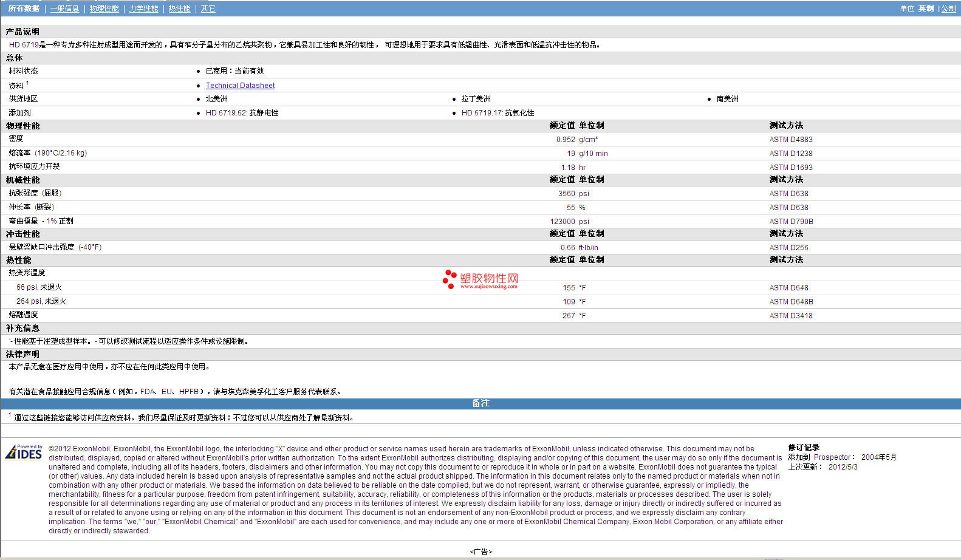Click the 广告 label at page bottom

(x=480, y=551)
